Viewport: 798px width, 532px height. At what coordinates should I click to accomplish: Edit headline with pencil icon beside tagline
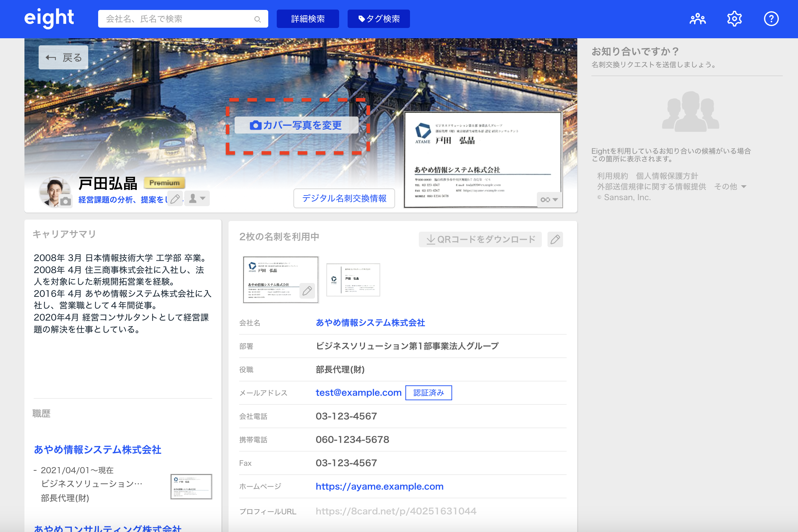click(x=175, y=199)
